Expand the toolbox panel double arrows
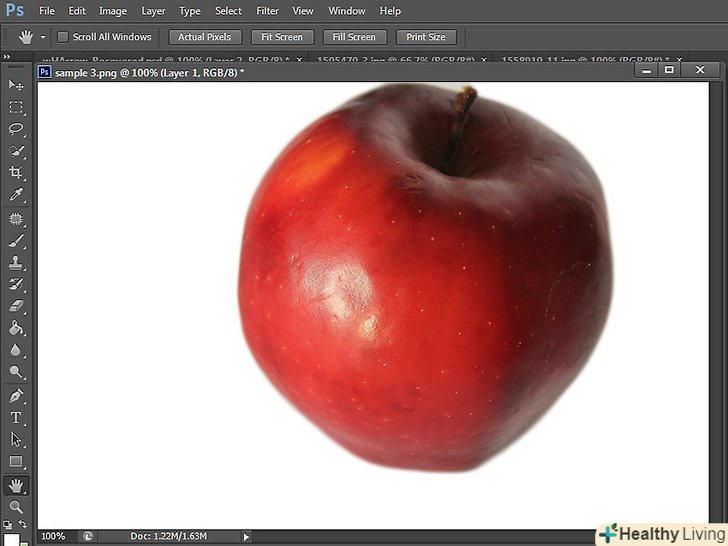 [6, 57]
